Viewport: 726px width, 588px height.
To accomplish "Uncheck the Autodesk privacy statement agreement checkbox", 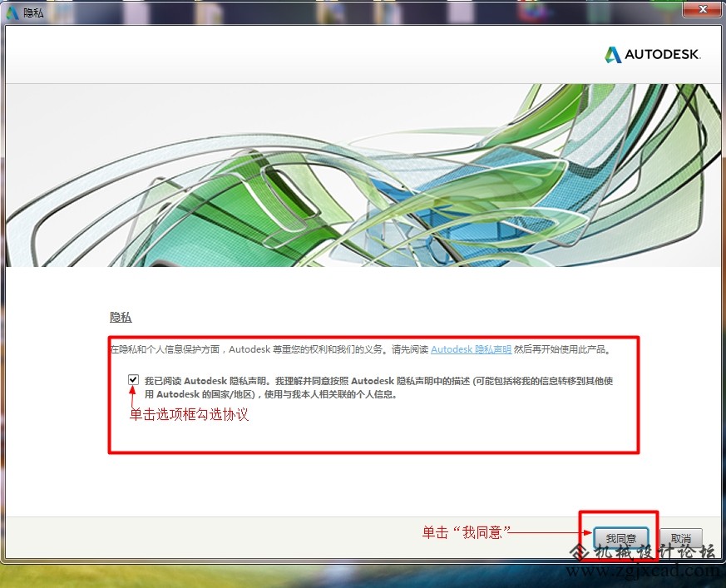I will (x=133, y=380).
